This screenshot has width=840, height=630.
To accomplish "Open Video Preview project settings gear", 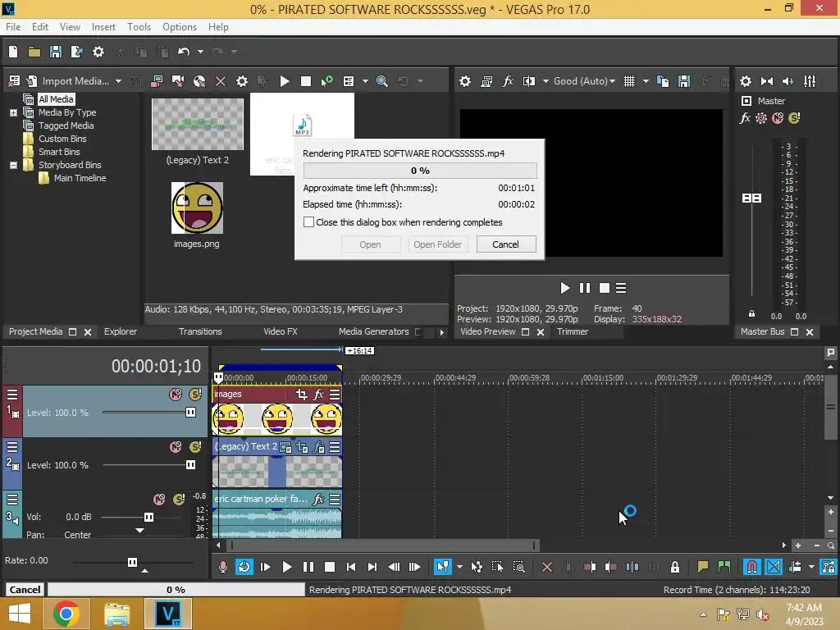I will click(465, 81).
